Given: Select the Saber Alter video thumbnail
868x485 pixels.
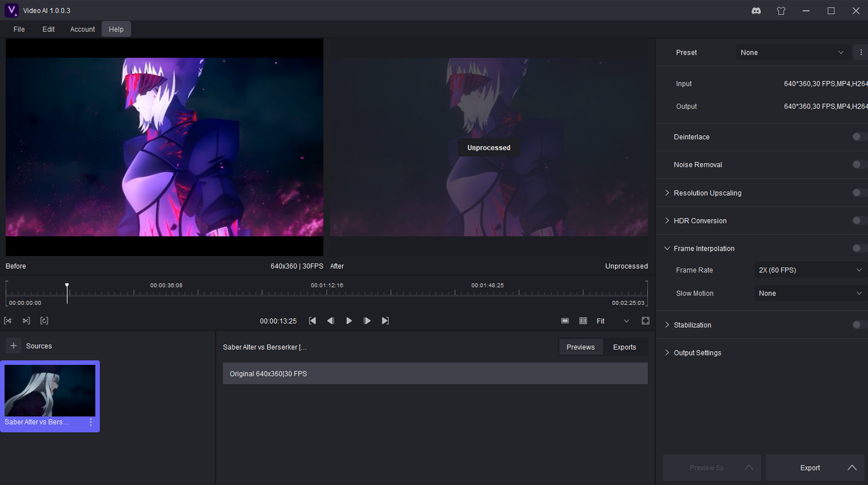Looking at the screenshot, I should click(50, 391).
